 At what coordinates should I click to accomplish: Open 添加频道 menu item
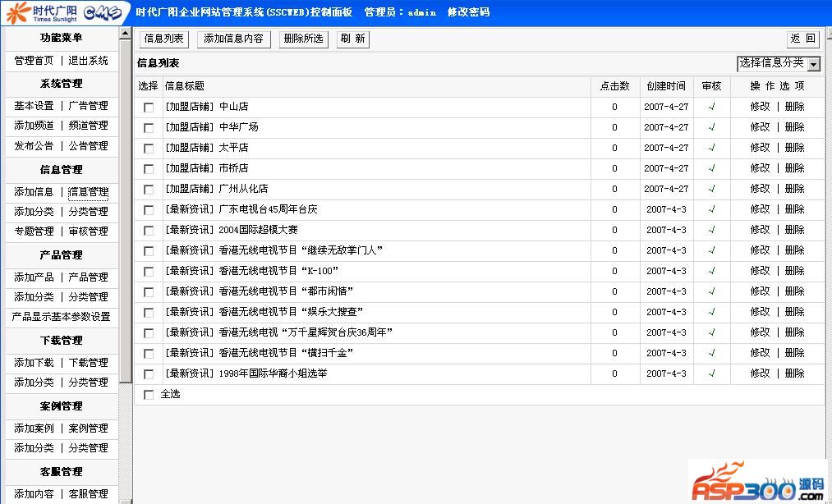pos(34,126)
